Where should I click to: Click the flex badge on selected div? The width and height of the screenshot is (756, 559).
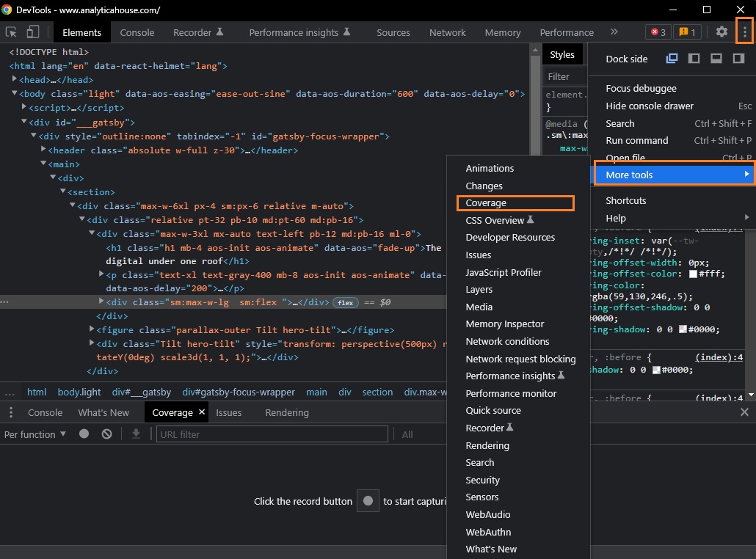tap(345, 303)
